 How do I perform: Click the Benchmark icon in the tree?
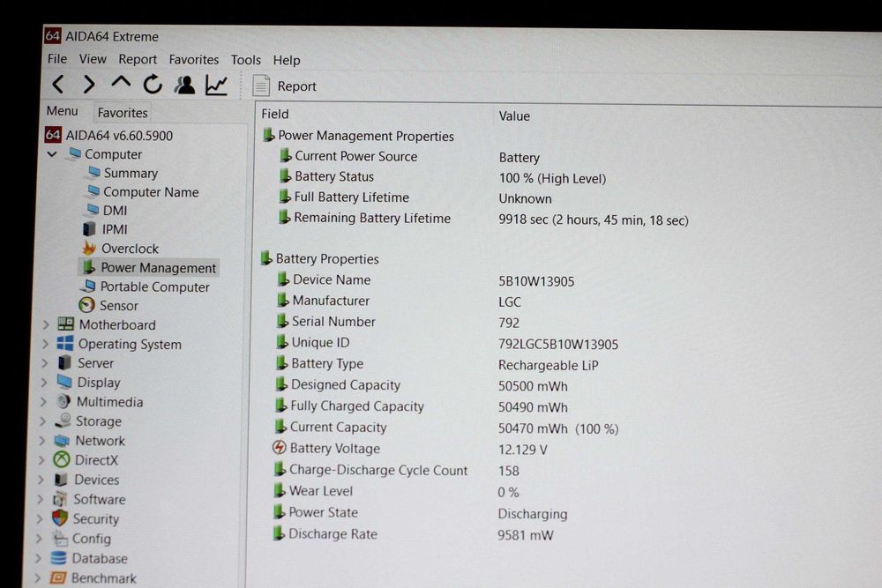click(x=58, y=578)
